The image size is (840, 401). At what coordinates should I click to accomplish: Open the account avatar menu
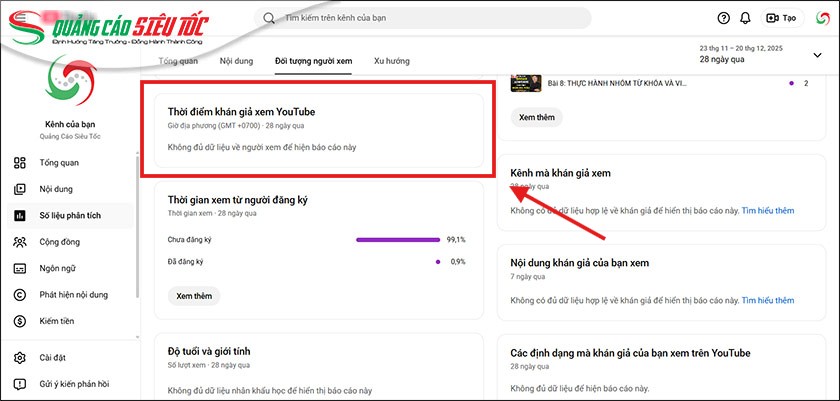822,18
